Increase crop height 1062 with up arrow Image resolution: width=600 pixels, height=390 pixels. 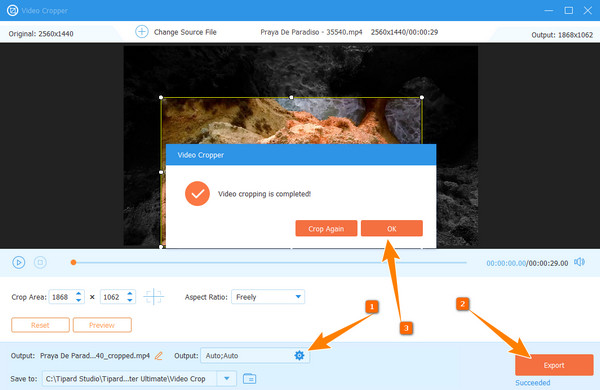130,293
